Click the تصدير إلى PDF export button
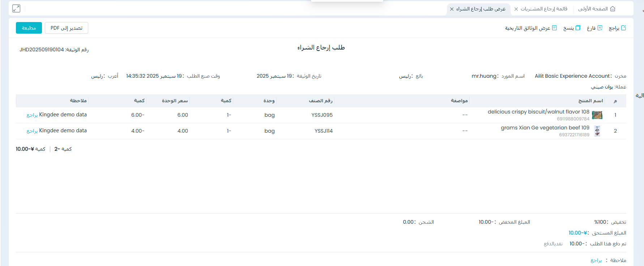Image resolution: width=644 pixels, height=266 pixels. (67, 28)
